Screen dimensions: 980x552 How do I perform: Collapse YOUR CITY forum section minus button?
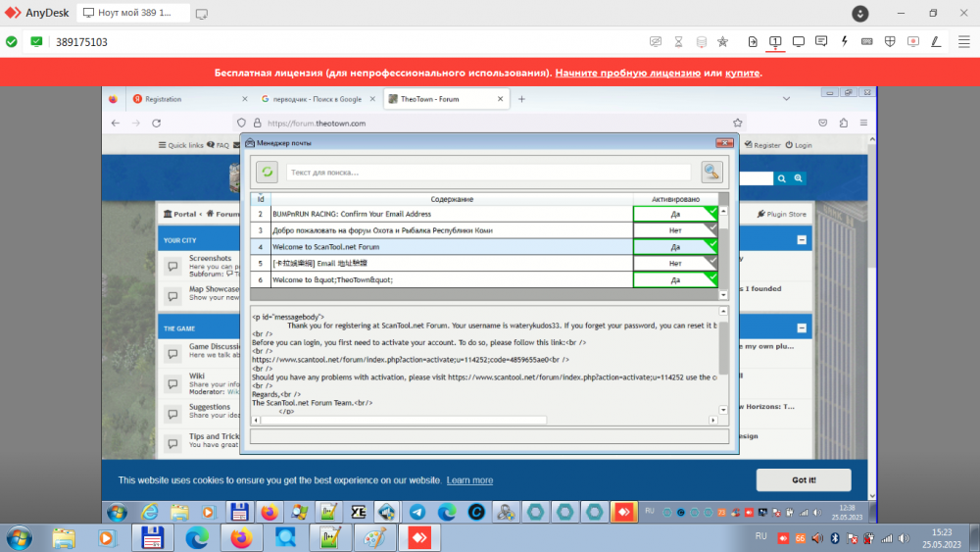pos(802,240)
